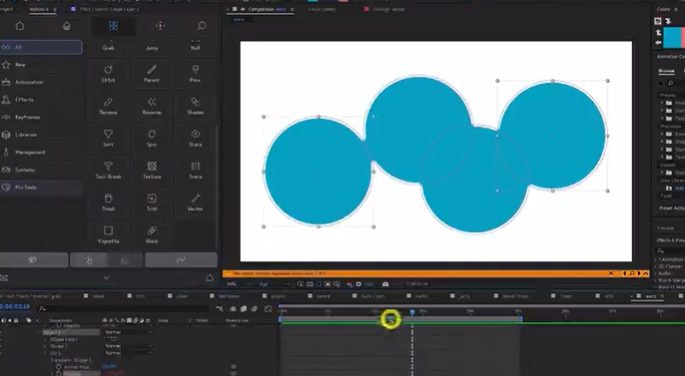Toggle the eye visibility button in Motion panel
The height and width of the screenshot is (376, 685).
coord(34,260)
